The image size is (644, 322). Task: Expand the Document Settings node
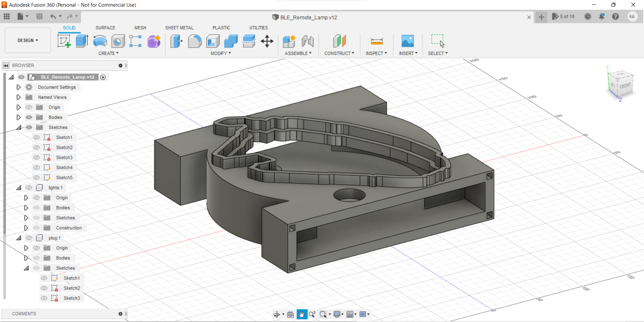coord(18,87)
